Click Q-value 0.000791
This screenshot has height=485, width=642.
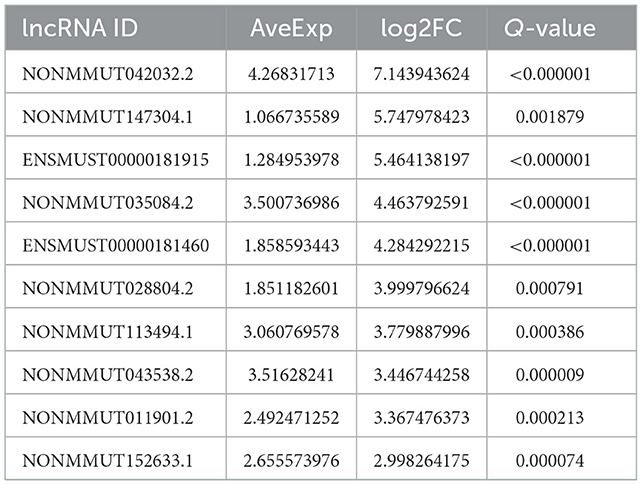tap(550, 289)
